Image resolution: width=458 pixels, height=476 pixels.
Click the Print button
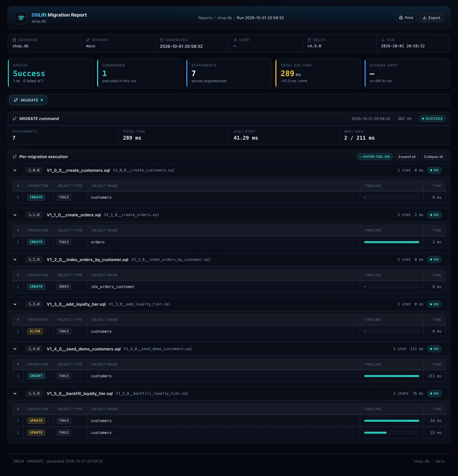tap(406, 18)
